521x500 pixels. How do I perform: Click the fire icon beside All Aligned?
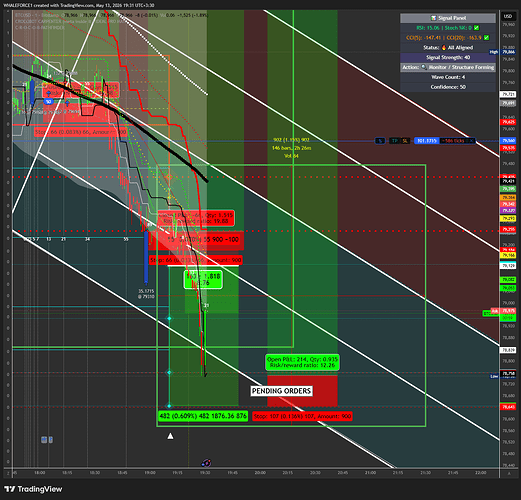(x=444, y=48)
